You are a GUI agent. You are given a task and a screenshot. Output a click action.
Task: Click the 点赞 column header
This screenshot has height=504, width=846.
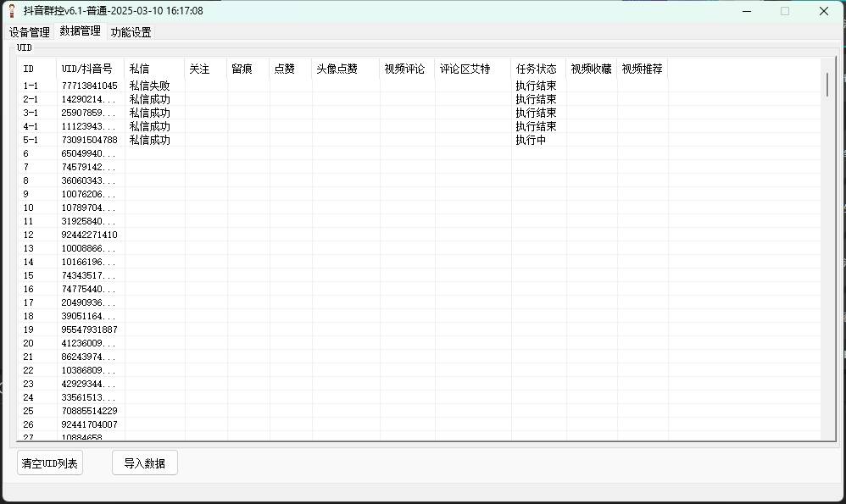pyautogui.click(x=287, y=69)
